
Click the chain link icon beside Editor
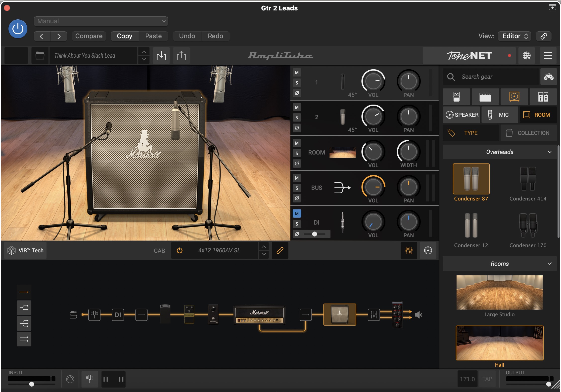(544, 36)
